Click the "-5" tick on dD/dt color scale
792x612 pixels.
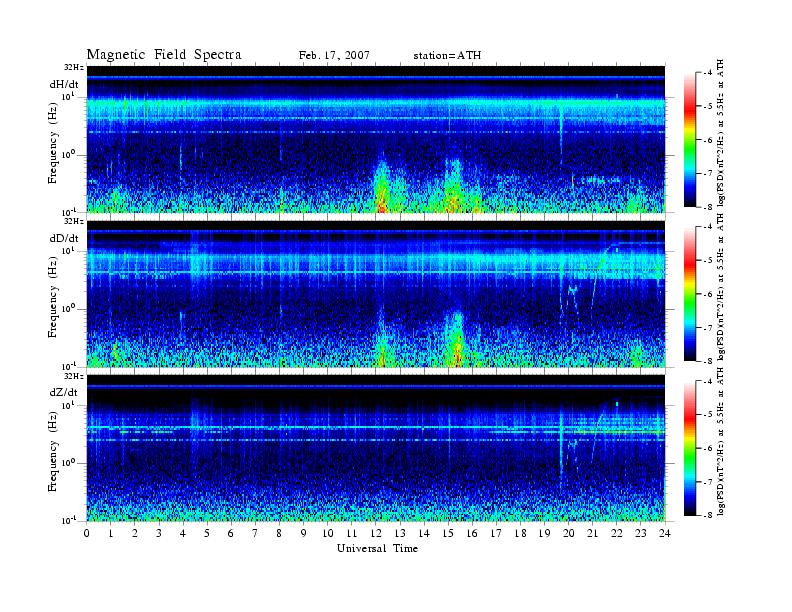pyautogui.click(x=708, y=261)
